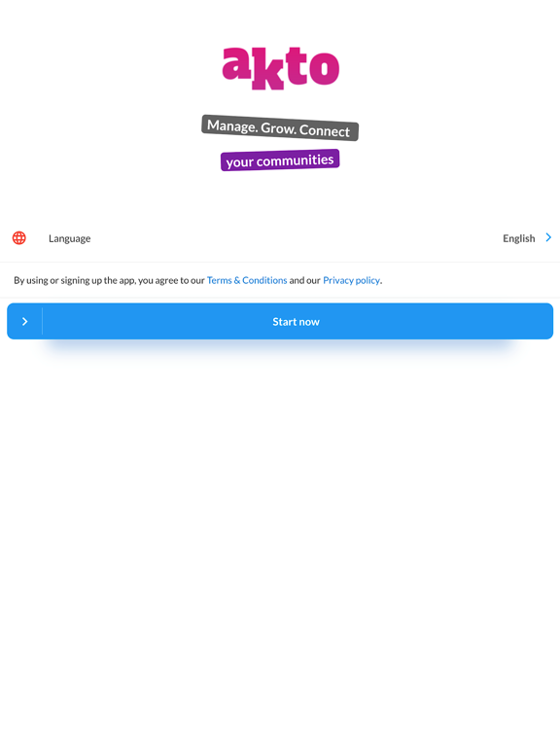The image size is (560, 747).
Task: Click the letter 'a' in the akto logo
Action: pos(236,63)
